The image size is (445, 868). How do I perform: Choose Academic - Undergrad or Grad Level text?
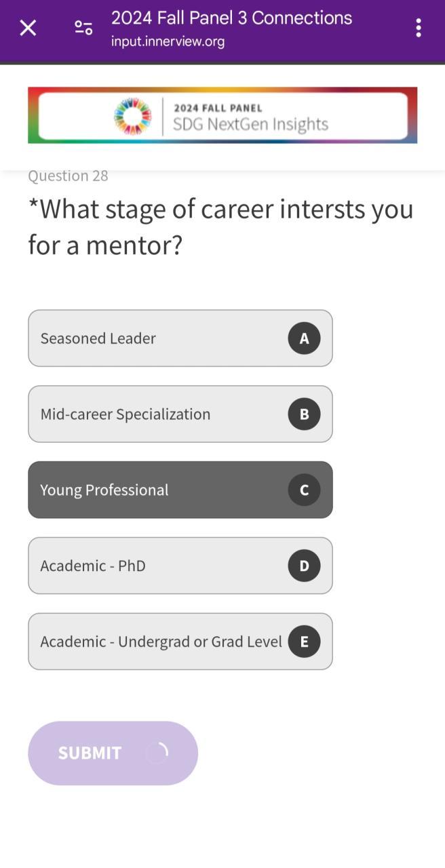click(x=161, y=642)
